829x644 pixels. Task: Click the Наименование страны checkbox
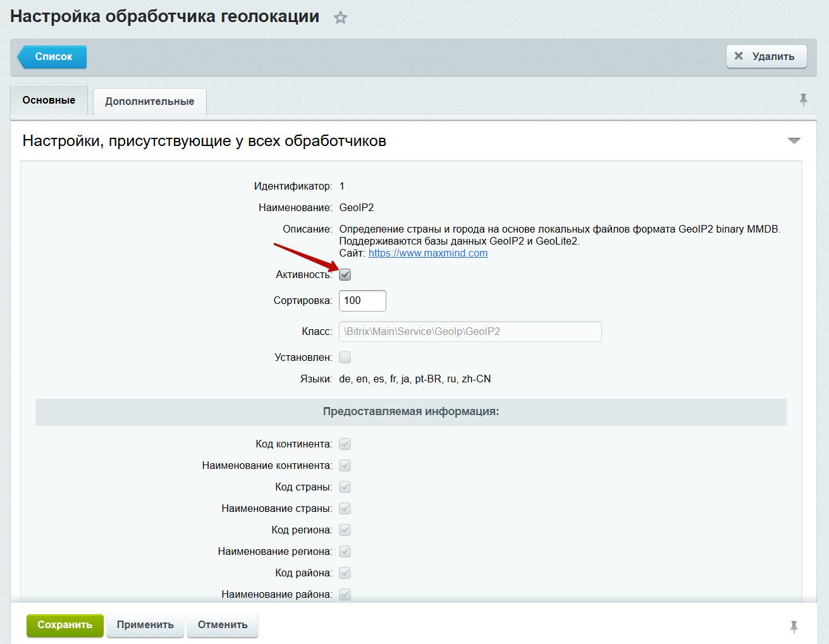pos(345,508)
